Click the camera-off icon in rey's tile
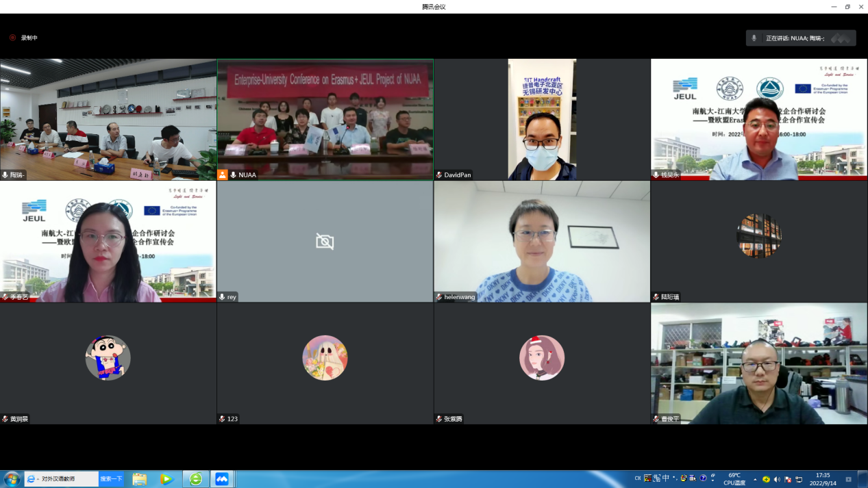Image resolution: width=868 pixels, height=488 pixels. pos(325,241)
